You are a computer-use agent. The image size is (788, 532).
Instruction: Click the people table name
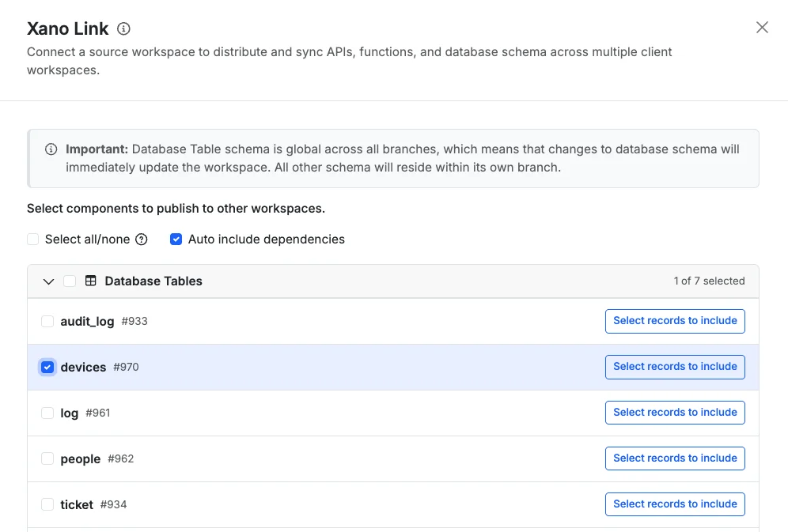(81, 459)
